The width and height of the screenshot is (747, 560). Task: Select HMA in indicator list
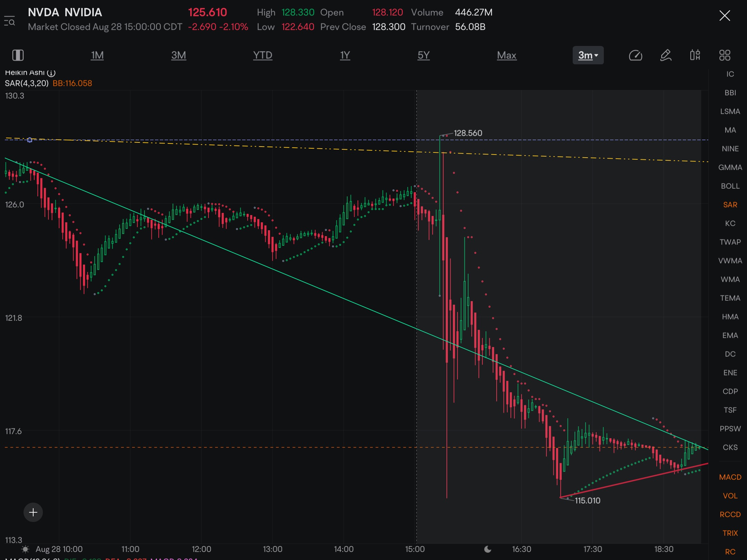tap(730, 317)
